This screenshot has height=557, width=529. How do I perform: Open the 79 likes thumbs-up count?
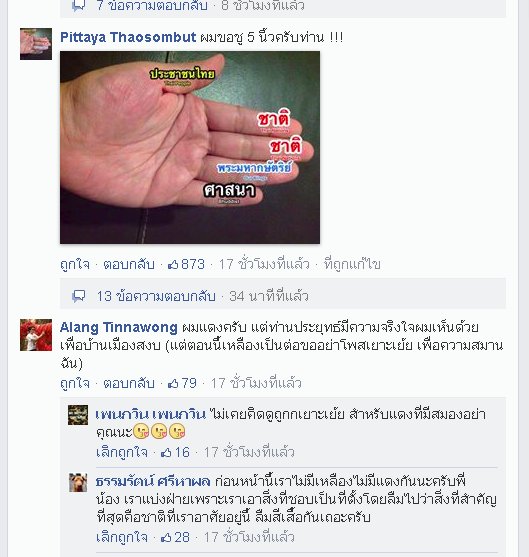pos(182,383)
